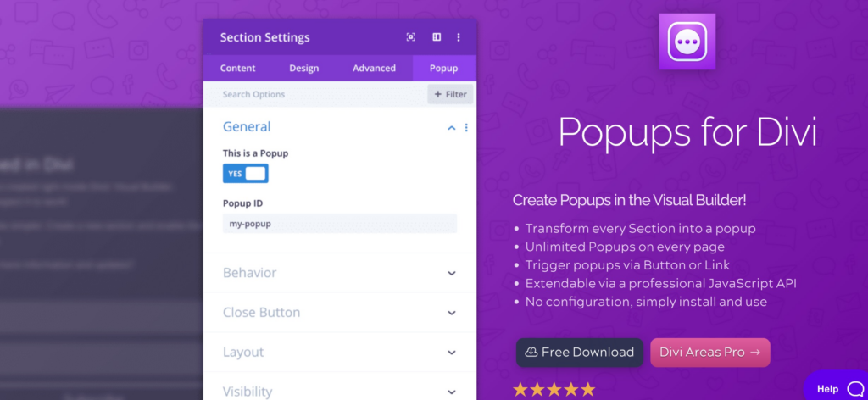Click 'Create Popups in the Visual Builder!' text
Viewport: 868px width, 400px height.
click(x=630, y=200)
